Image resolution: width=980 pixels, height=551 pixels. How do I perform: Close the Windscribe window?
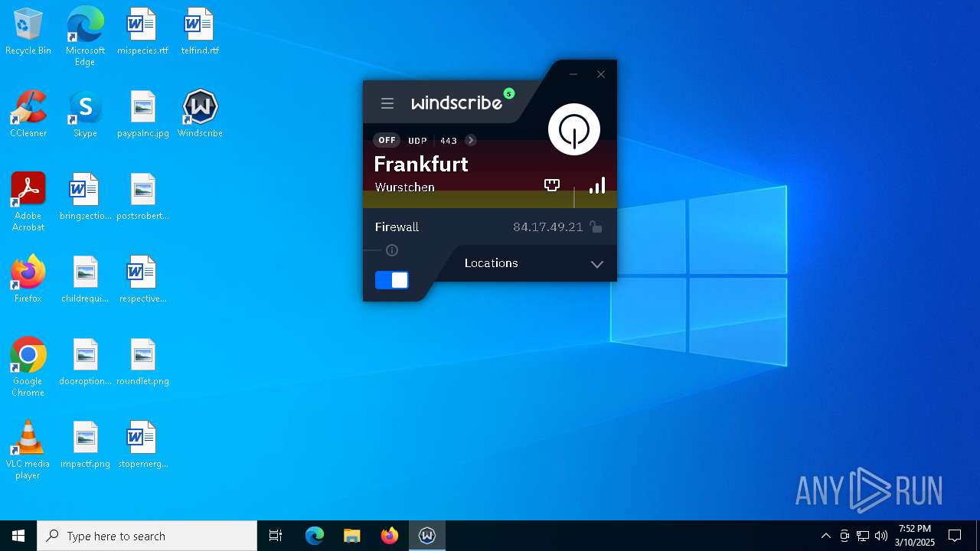[601, 74]
